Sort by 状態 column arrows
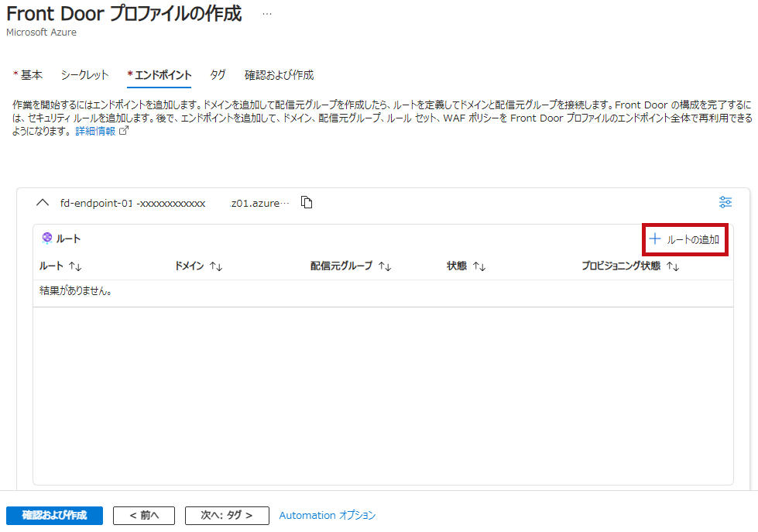Image resolution: width=758 pixels, height=532 pixels. [x=479, y=266]
